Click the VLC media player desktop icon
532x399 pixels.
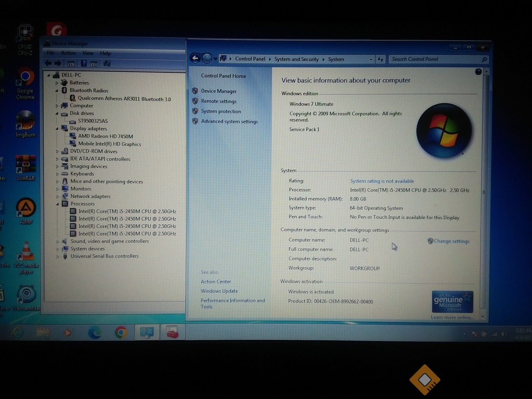(x=26, y=258)
